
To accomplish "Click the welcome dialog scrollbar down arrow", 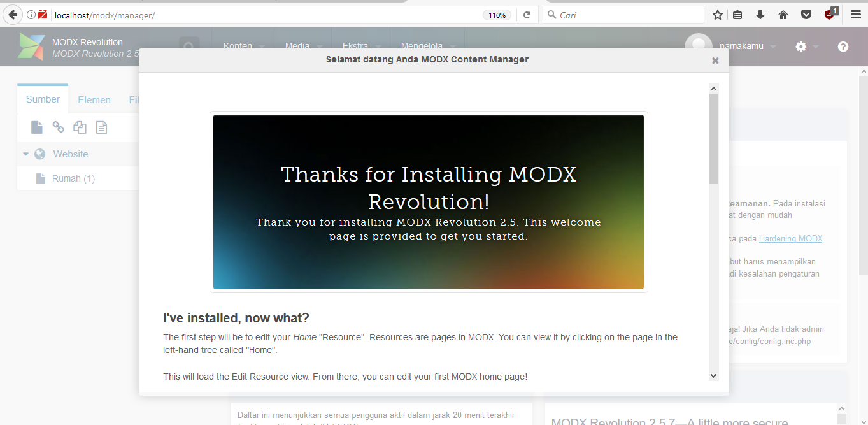I will pos(713,376).
